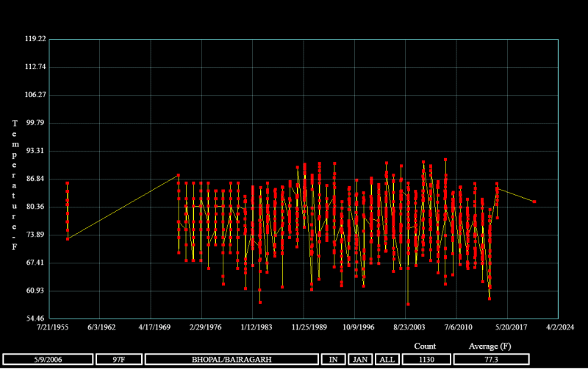The height and width of the screenshot is (370, 588).
Task: Click the 80.36 y-axis label
Action: (35, 207)
